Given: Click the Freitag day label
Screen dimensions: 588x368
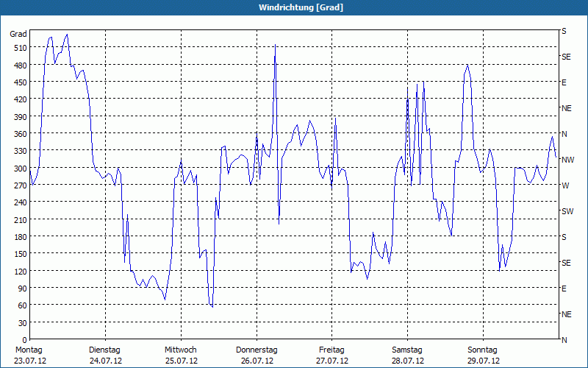Looking at the screenshot, I should click(331, 350).
